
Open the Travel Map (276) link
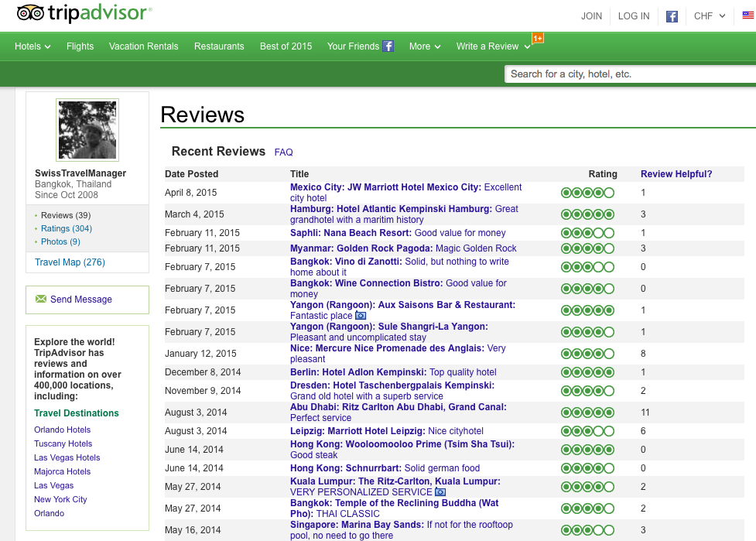point(70,262)
